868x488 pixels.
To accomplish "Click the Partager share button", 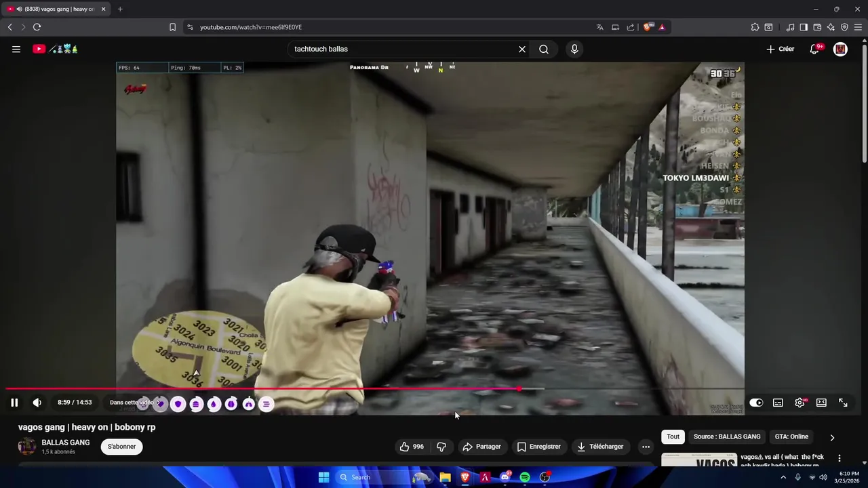I will [x=481, y=447].
